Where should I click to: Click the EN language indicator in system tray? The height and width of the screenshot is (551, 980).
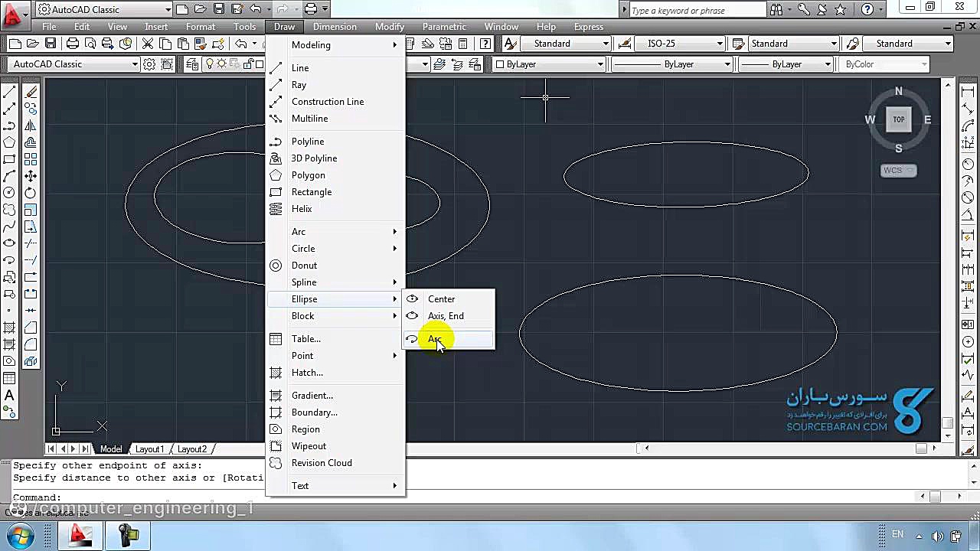point(898,535)
